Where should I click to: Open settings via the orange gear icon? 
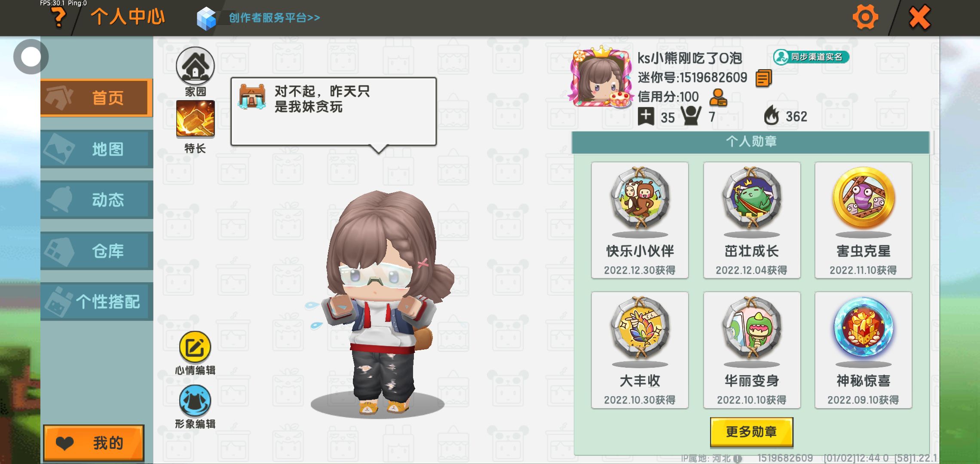click(x=865, y=17)
